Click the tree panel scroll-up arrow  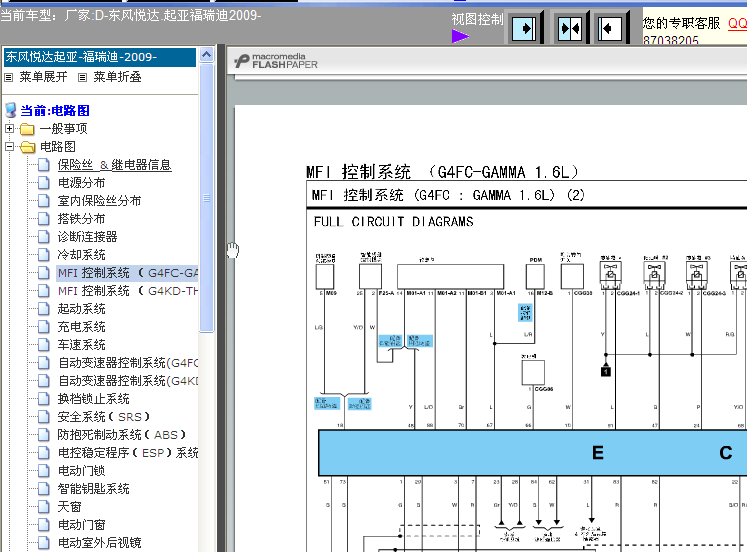pyautogui.click(x=206, y=55)
